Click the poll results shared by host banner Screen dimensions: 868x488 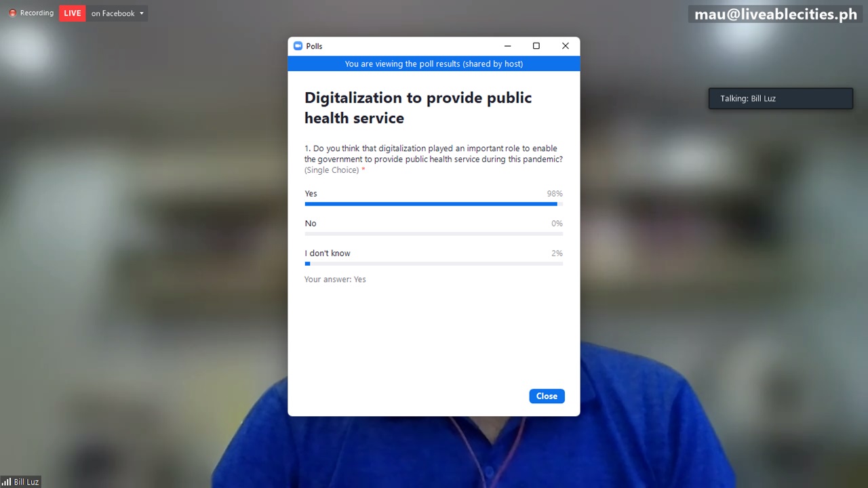point(434,64)
